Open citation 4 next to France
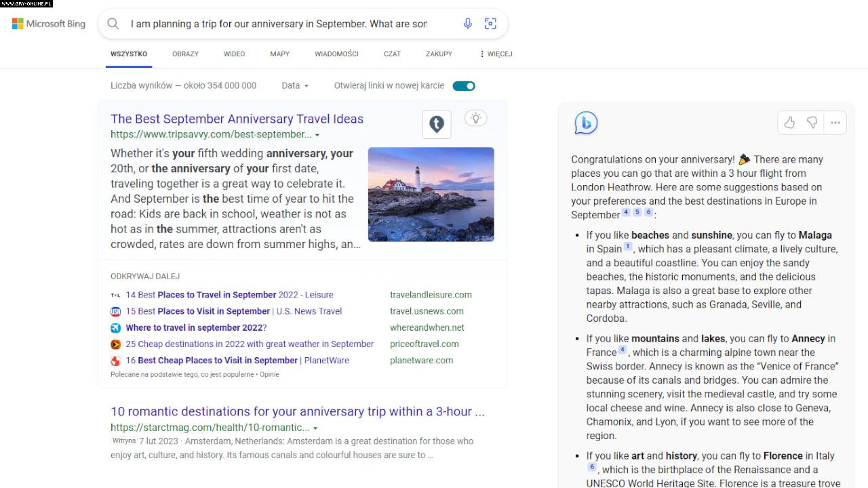Screen dimensions: 868x488 point(623,350)
